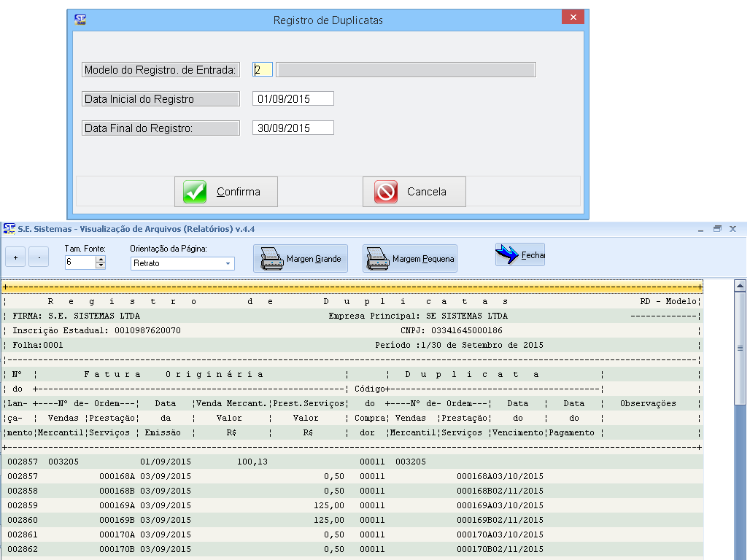Increase Tam. Fonte with up arrow
750x560 pixels.
coord(101,259)
